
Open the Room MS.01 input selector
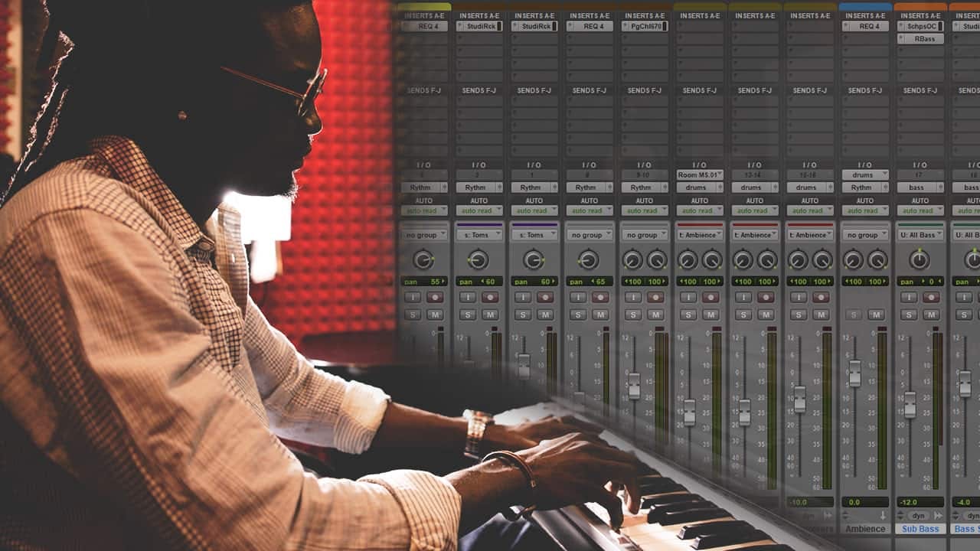[x=700, y=175]
